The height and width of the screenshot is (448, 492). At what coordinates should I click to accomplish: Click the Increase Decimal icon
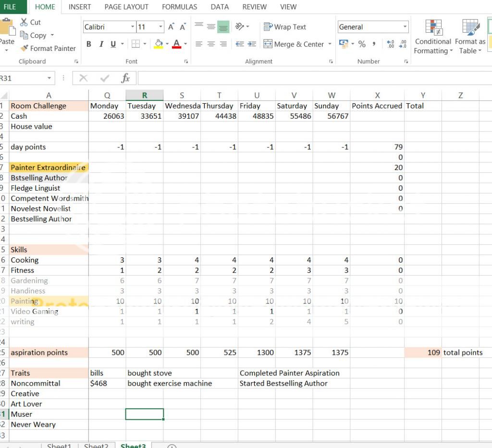tap(391, 44)
